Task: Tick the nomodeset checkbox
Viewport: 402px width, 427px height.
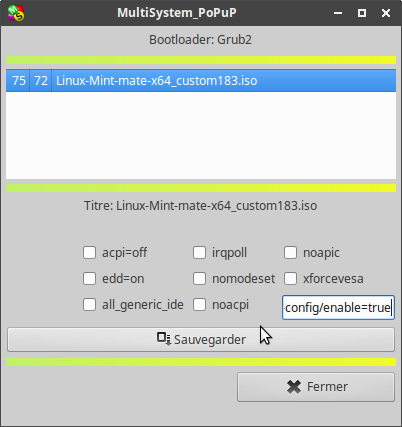Action: pyautogui.click(x=199, y=278)
